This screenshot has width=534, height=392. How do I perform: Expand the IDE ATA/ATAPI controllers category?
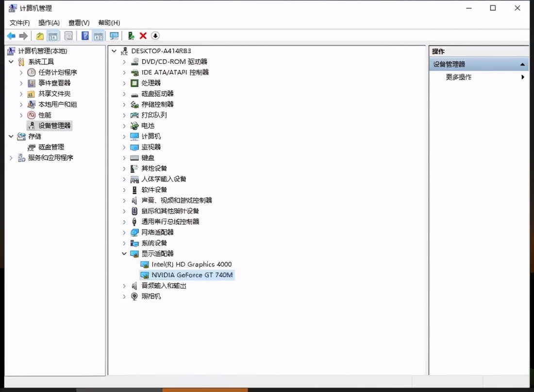(124, 72)
